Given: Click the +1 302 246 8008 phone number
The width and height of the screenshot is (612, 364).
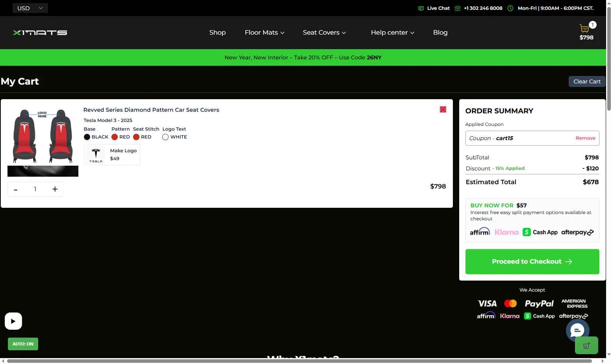Looking at the screenshot, I should (483, 8).
